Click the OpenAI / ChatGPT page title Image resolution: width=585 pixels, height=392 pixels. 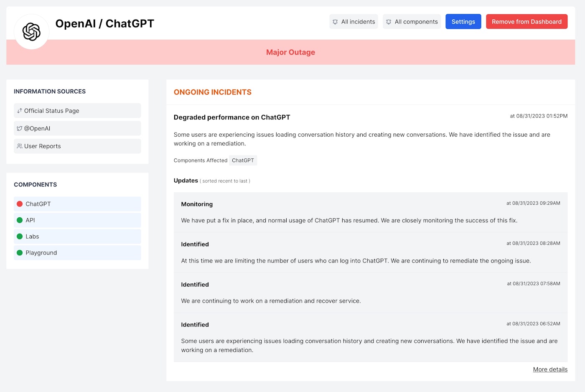tap(105, 23)
